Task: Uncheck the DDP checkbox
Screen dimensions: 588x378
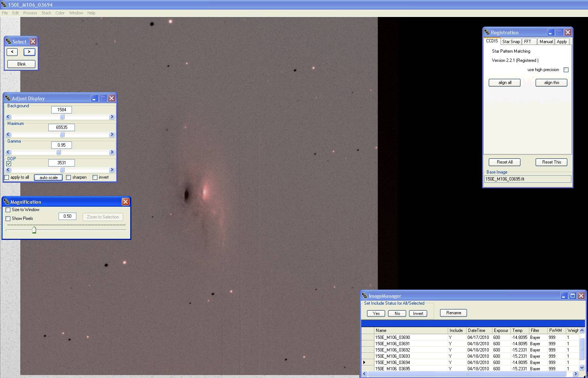Action: [9, 164]
